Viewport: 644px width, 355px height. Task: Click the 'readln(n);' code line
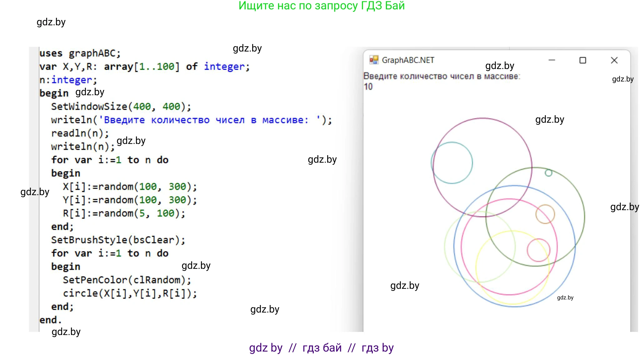click(80, 133)
